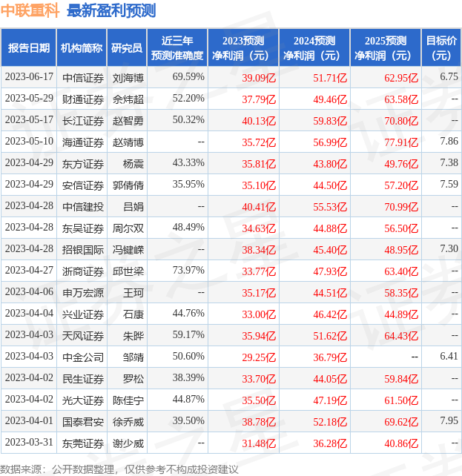Click the 40.41亿 forecast value
This screenshot has height=476, width=462.
(259, 207)
